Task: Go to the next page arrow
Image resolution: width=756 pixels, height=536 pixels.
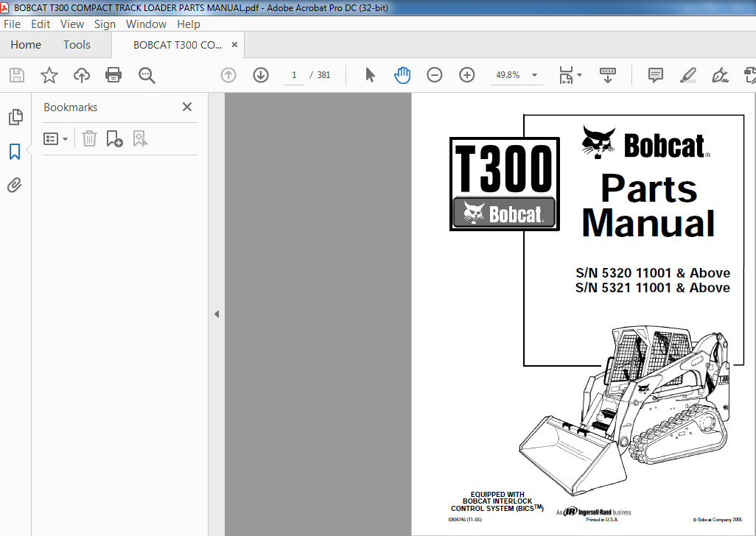Action: [x=261, y=75]
